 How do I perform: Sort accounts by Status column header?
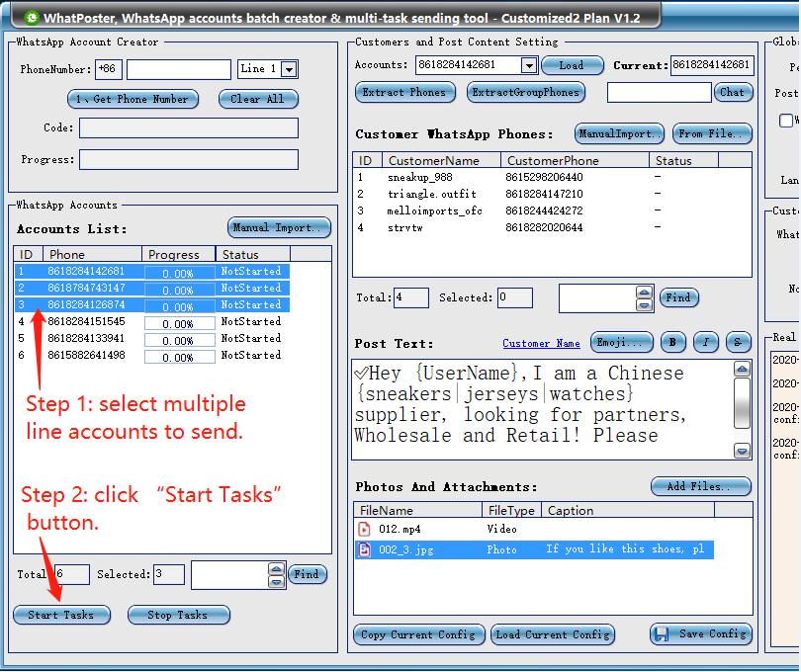pyautogui.click(x=253, y=254)
